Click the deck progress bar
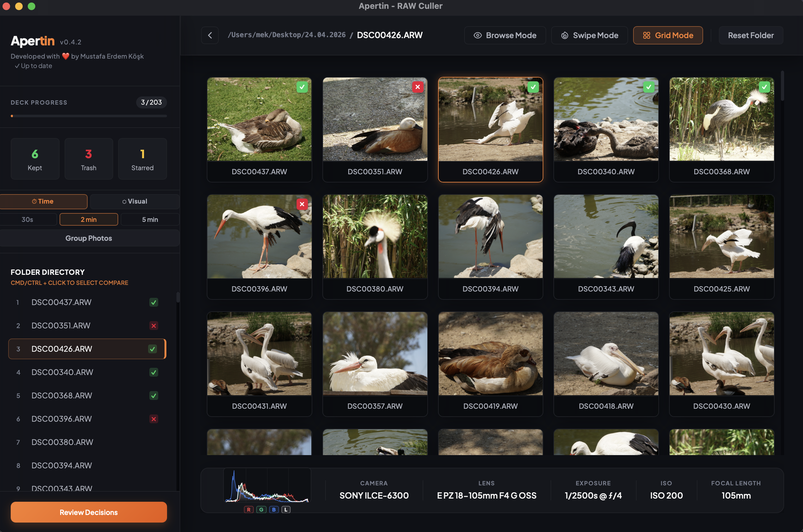The height and width of the screenshot is (532, 803). pyautogui.click(x=89, y=116)
